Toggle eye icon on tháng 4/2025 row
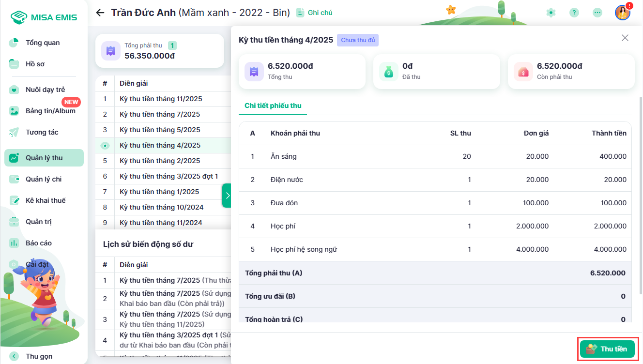 tap(105, 145)
